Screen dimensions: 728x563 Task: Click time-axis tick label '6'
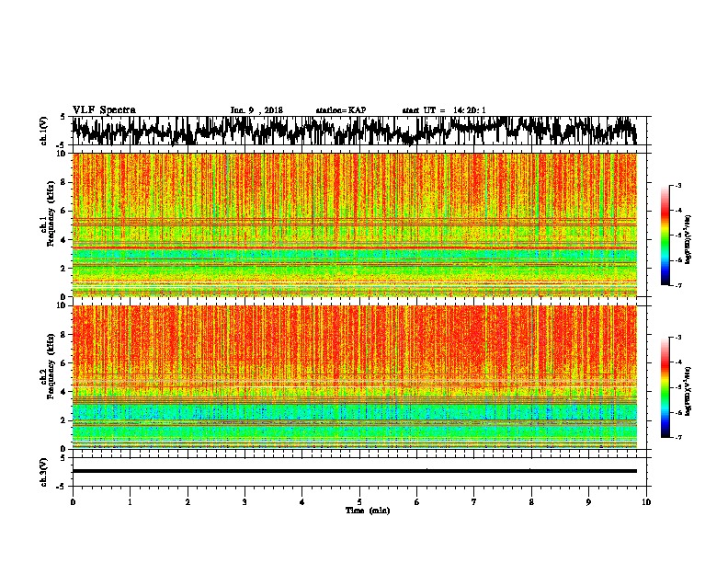417,502
